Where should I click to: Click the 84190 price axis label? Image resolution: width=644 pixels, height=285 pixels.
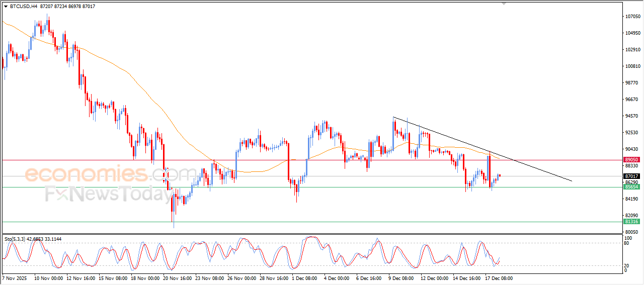[632, 199]
